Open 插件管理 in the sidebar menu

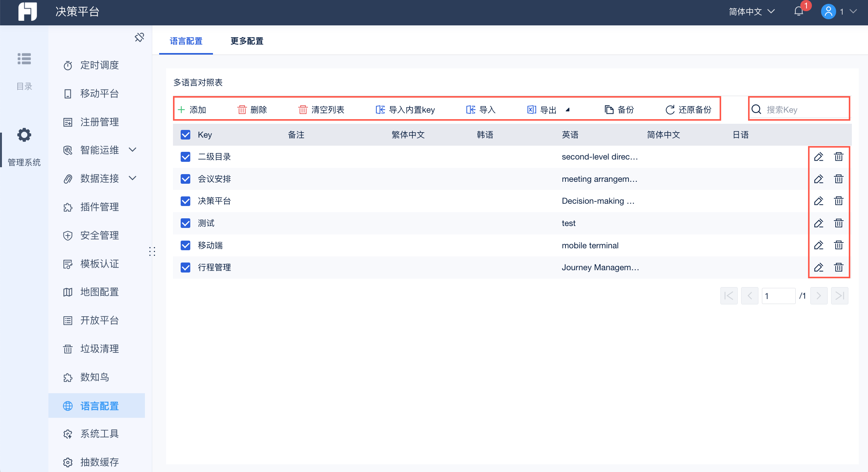click(99, 207)
